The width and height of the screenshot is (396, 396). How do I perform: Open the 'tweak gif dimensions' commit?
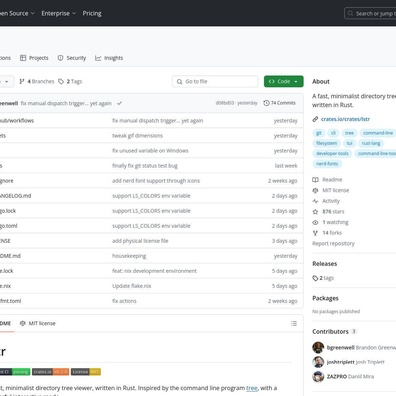(137, 136)
